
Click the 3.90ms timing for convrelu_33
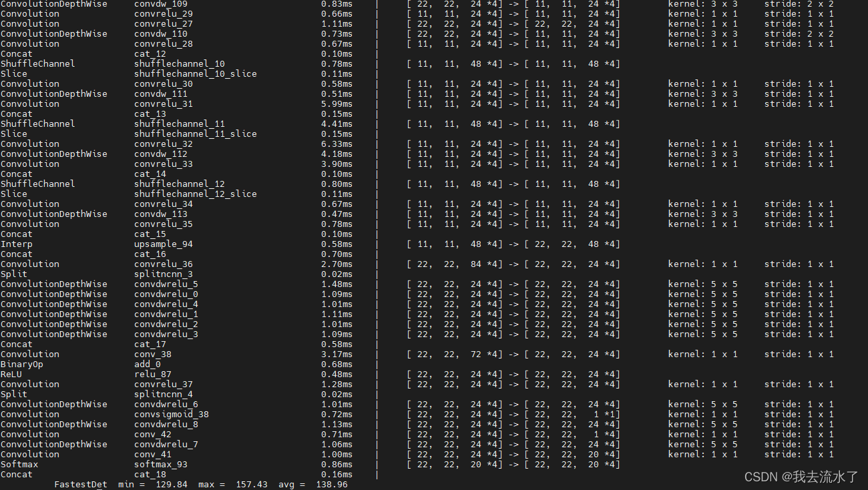tap(337, 164)
